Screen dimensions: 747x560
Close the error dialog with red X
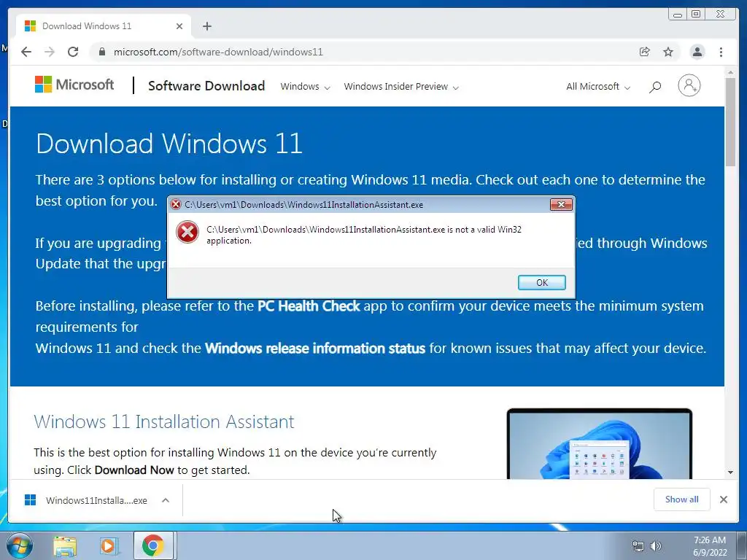coord(561,204)
